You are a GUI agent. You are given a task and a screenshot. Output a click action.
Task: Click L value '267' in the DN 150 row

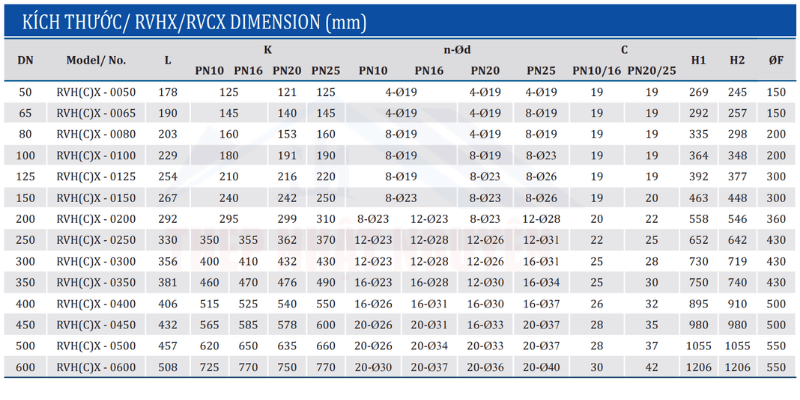tap(168, 198)
